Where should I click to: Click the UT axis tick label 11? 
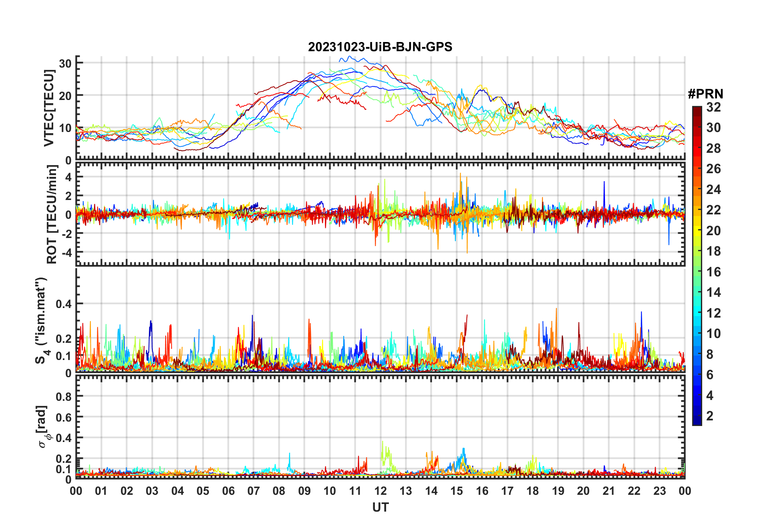tap(355, 491)
